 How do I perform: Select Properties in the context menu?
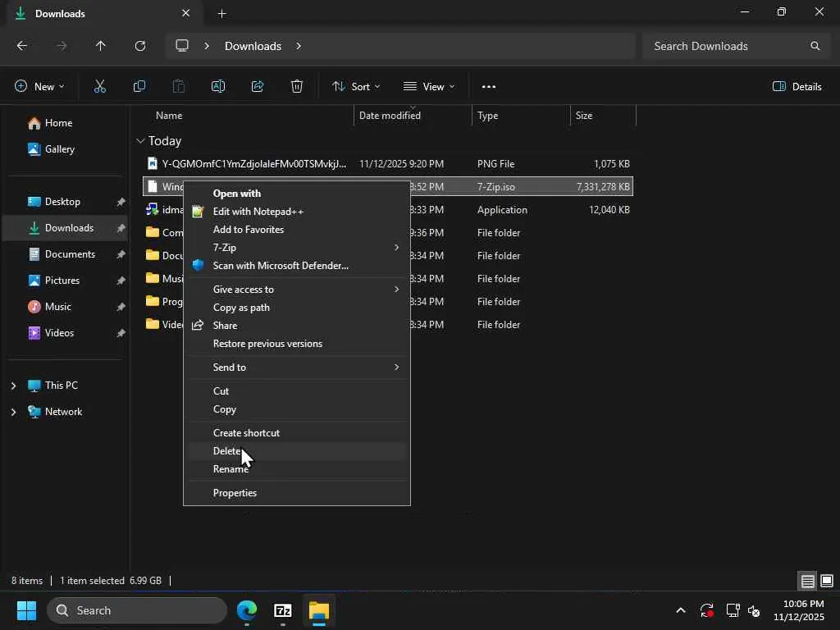[235, 493]
